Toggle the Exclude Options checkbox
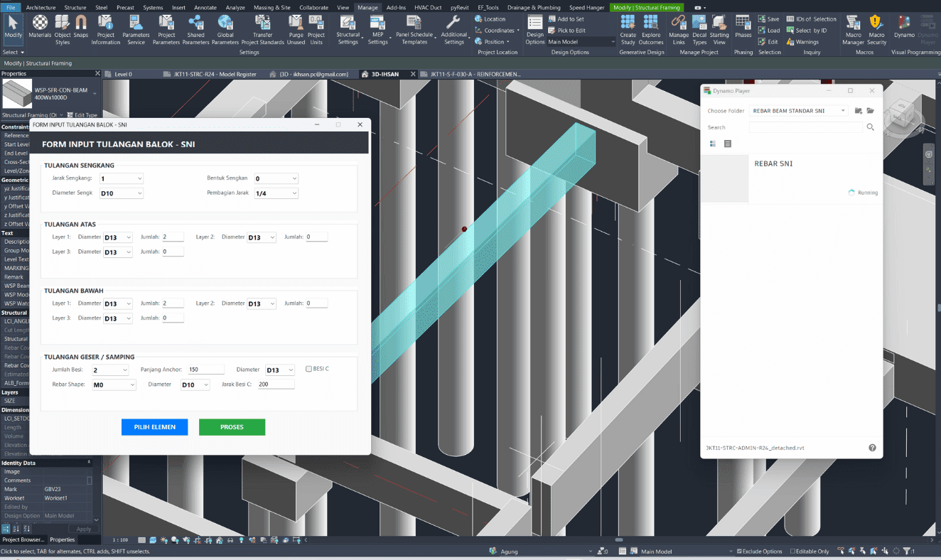Image resolution: width=941 pixels, height=560 pixels. pyautogui.click(x=739, y=551)
